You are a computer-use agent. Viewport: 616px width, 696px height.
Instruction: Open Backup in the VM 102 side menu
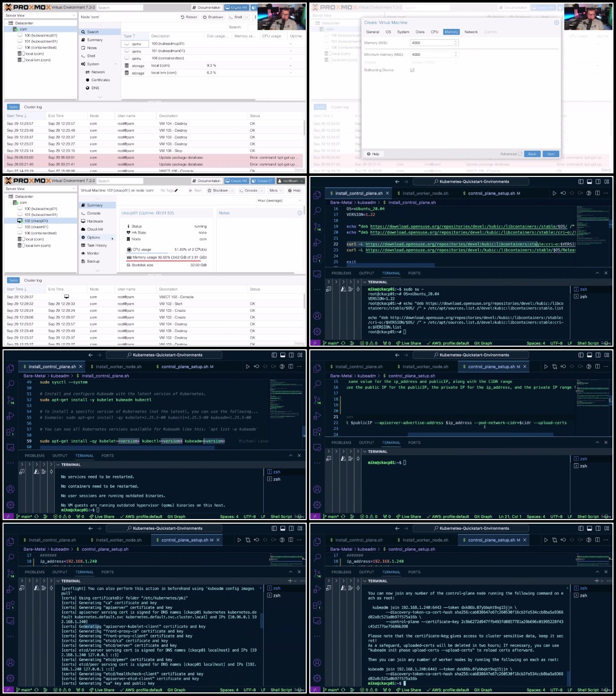pos(98,262)
